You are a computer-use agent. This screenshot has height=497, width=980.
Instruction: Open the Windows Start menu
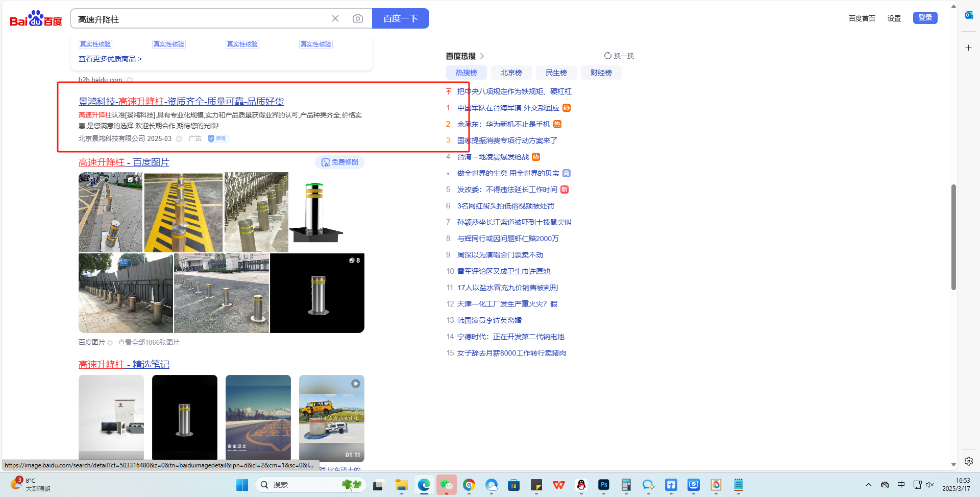(x=242, y=485)
